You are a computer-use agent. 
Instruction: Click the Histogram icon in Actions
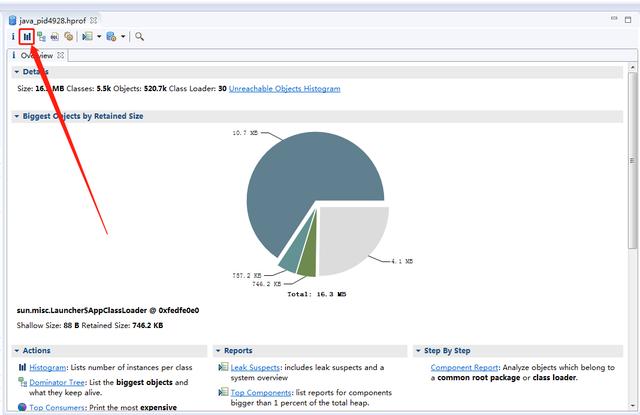tap(22, 367)
